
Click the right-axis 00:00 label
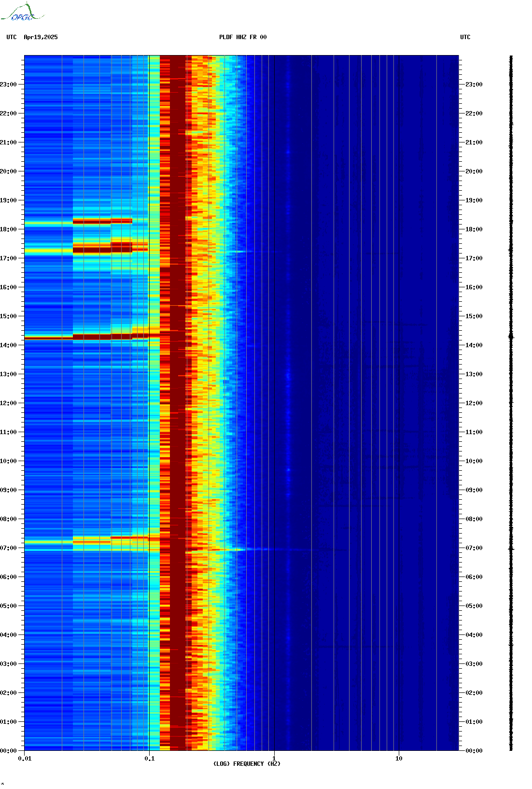(474, 751)
